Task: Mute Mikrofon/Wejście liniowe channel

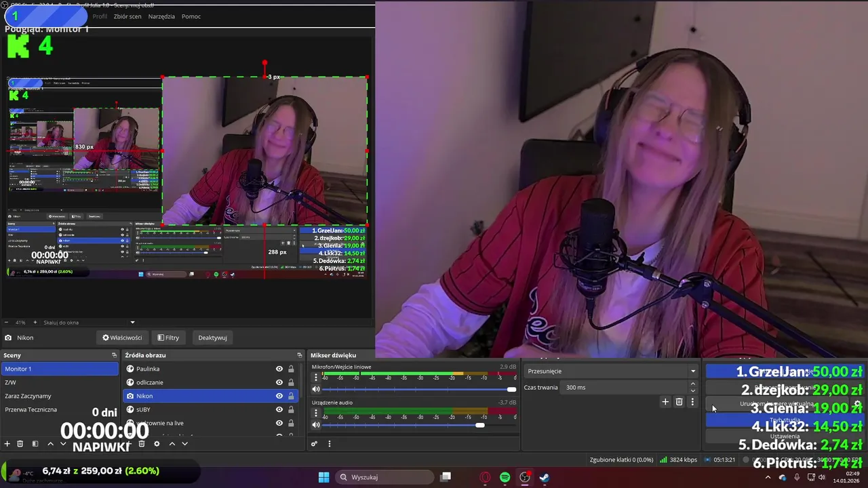Action: [x=315, y=389]
